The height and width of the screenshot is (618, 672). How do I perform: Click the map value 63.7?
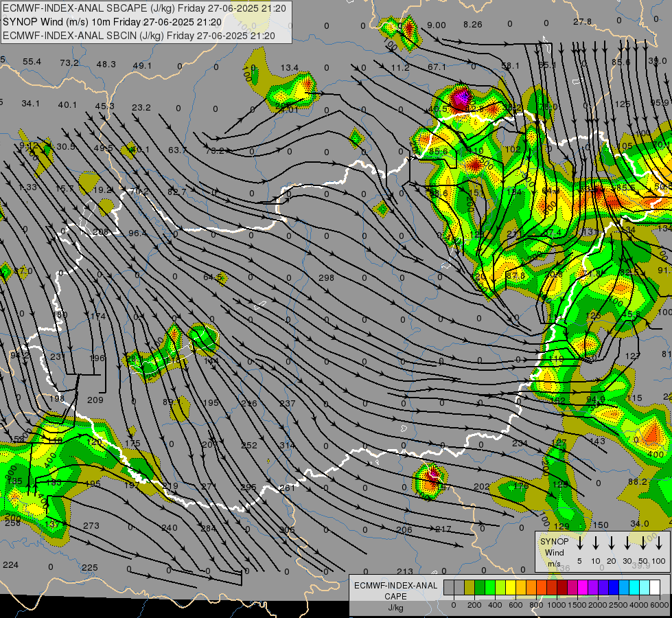pyautogui.click(x=177, y=150)
